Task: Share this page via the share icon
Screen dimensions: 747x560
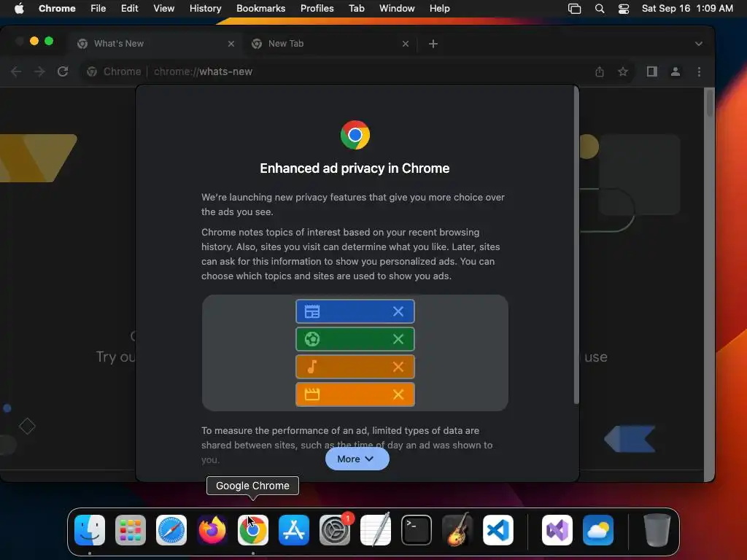Action: [x=600, y=71]
